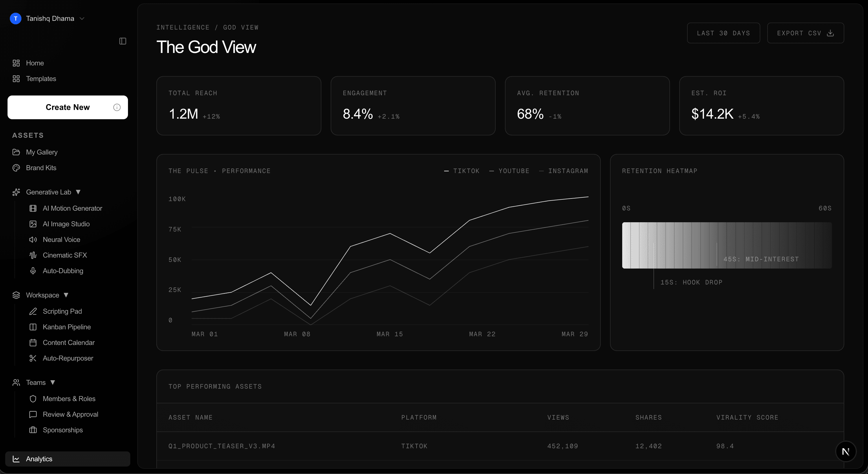The width and height of the screenshot is (868, 474).
Task: Click the Brand Kits palette icon
Action: click(x=16, y=168)
